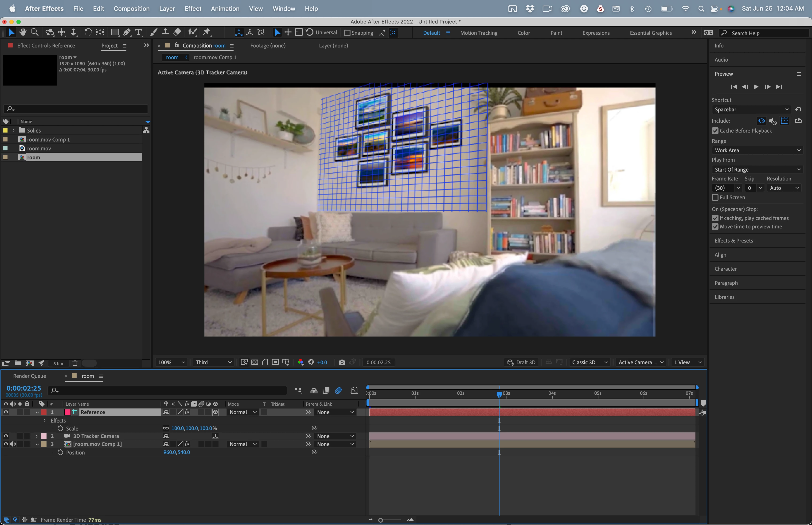Click the project panel trash icon

75,363
